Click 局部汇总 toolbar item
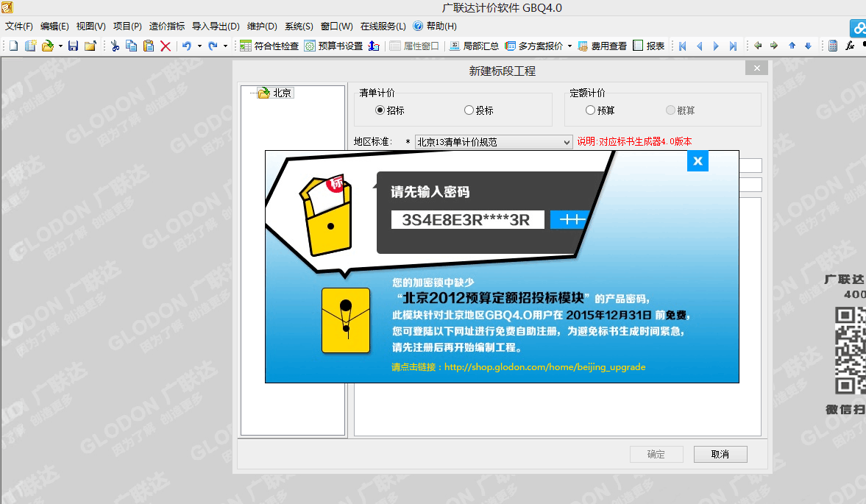This screenshot has height=504, width=866. [x=474, y=46]
